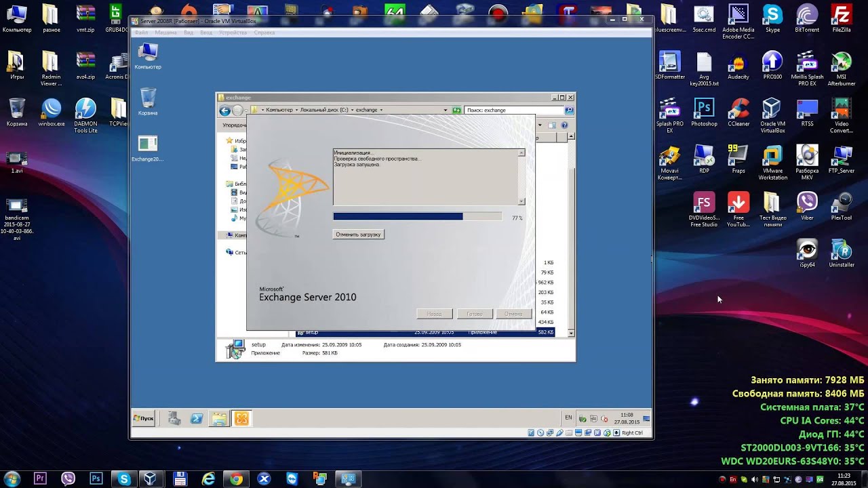868x488 pixels.
Task: Open Server Manager from the VM taskbar
Action: 174,419
